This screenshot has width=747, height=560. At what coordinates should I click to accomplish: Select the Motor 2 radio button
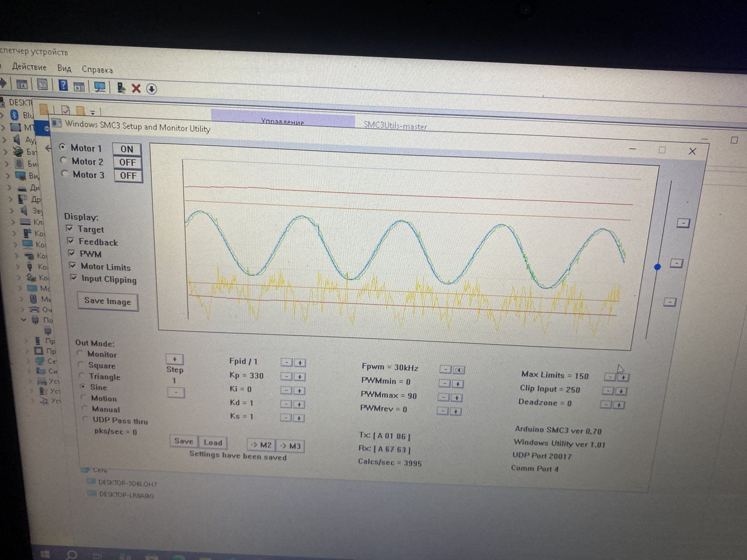[64, 161]
